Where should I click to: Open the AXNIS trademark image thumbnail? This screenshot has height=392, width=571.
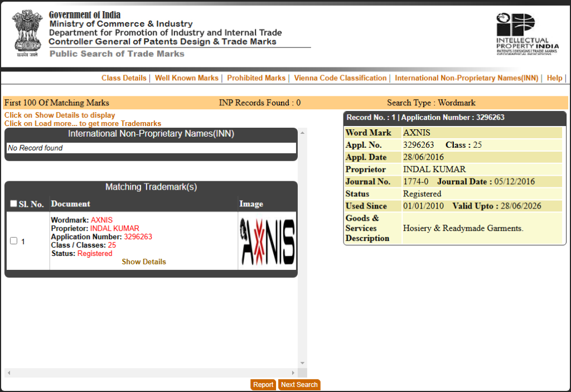point(267,241)
